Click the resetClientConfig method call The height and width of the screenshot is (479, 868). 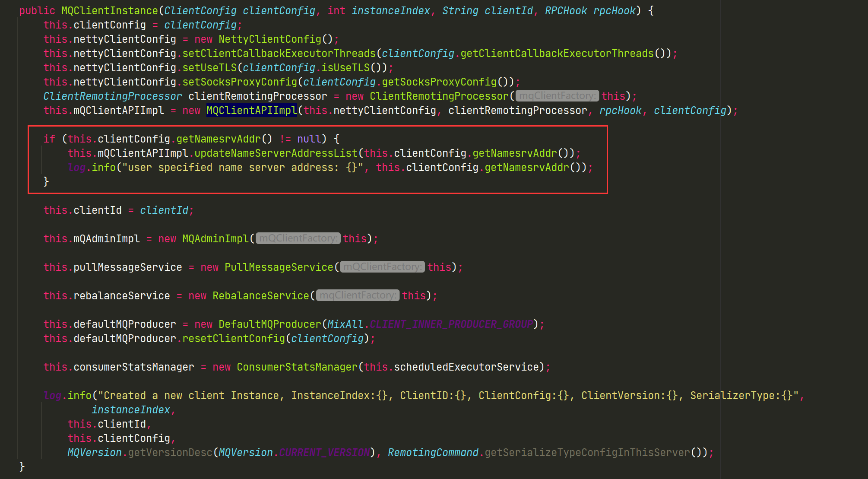click(x=234, y=338)
